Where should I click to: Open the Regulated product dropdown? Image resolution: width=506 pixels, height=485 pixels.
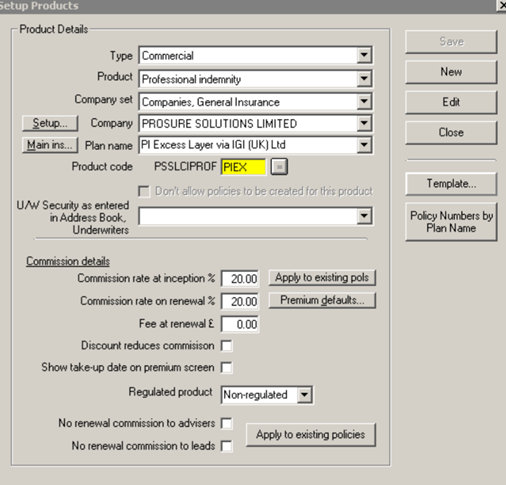[x=305, y=395]
